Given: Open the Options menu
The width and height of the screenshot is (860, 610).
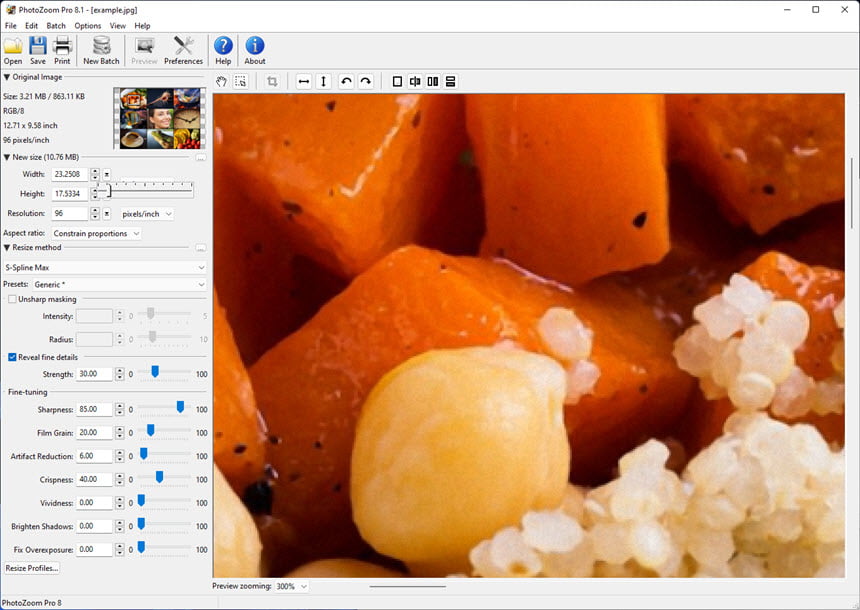Looking at the screenshot, I should 88,26.
